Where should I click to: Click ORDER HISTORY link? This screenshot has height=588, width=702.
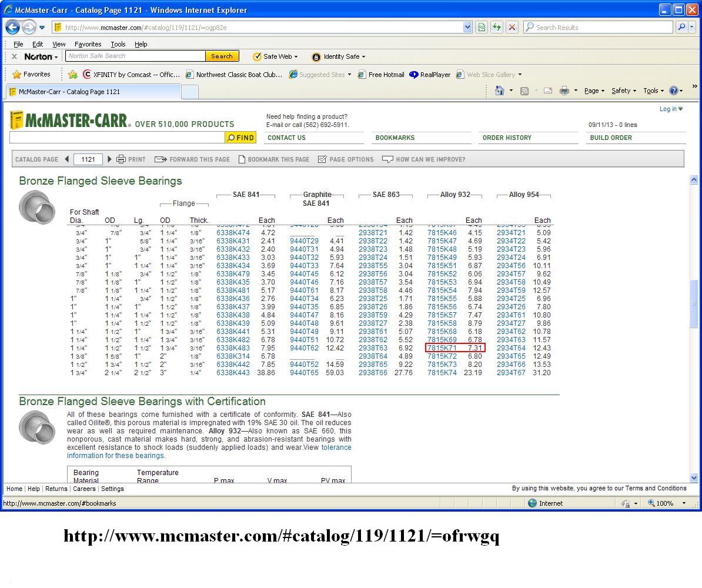coord(507,138)
